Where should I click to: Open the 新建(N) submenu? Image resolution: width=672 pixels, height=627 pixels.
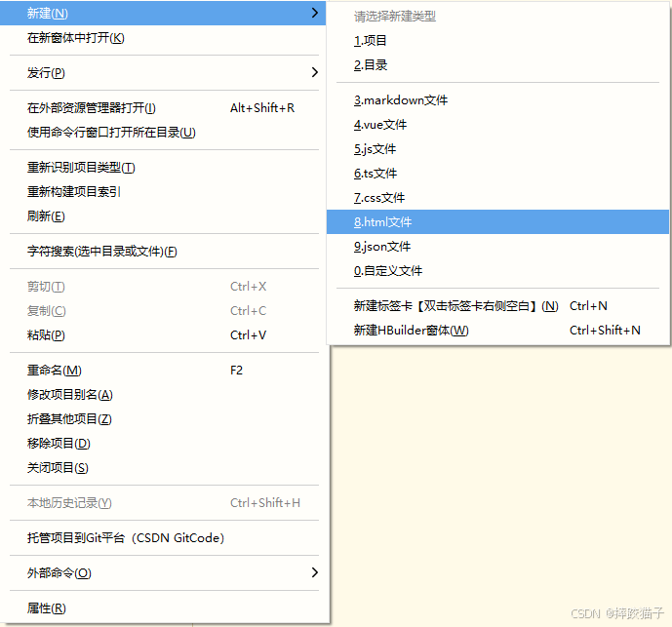click(x=163, y=14)
